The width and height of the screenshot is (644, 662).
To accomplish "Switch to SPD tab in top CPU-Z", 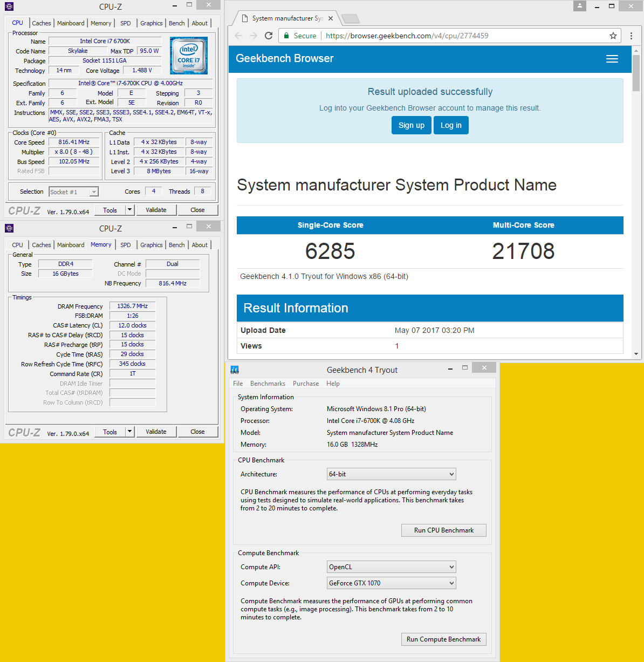I will tap(126, 23).
